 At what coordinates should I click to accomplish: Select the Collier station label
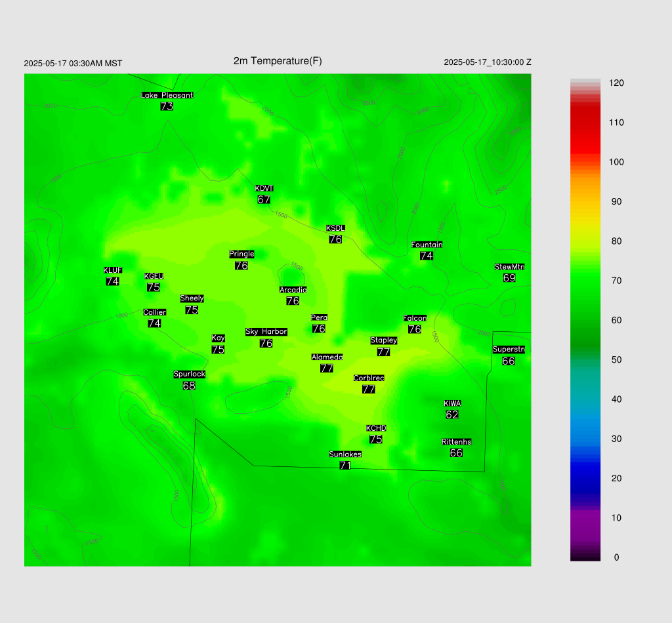(x=155, y=312)
